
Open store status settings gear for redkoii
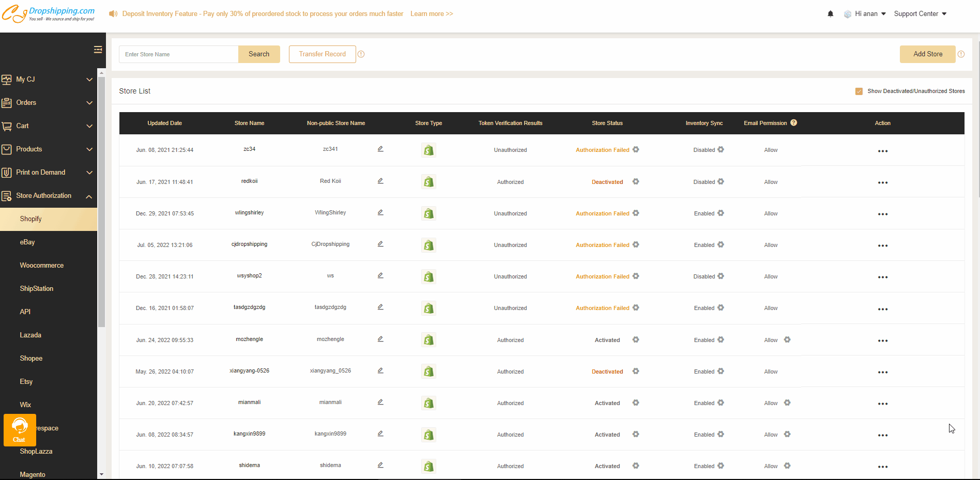point(636,182)
